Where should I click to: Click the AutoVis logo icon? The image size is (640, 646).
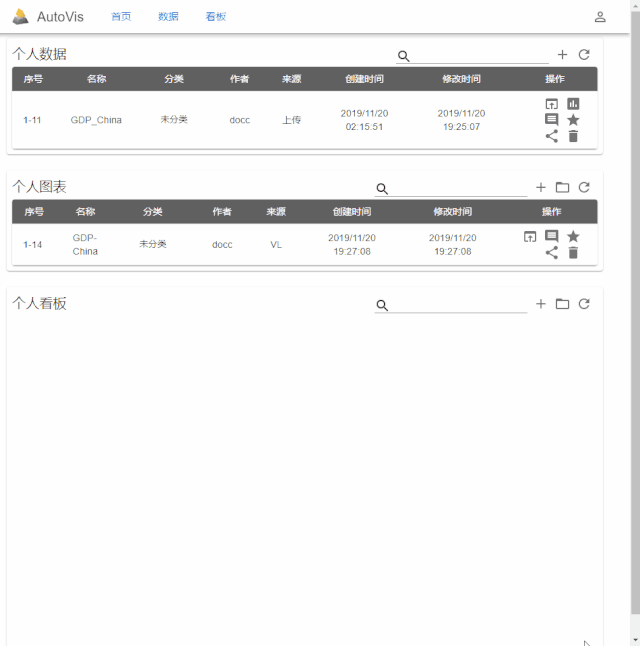[20, 17]
